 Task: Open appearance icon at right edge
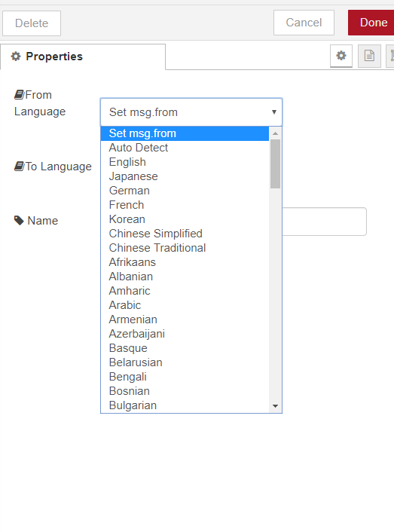coord(390,56)
